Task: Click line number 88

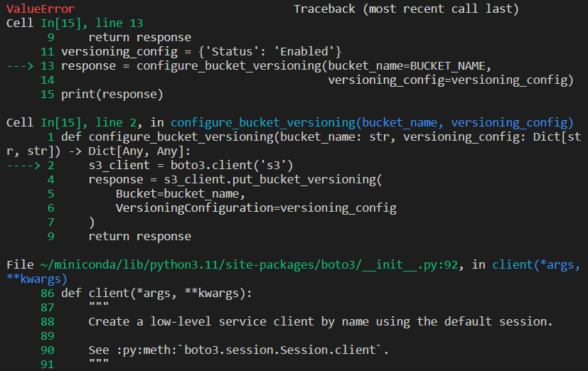Action: [47, 321]
